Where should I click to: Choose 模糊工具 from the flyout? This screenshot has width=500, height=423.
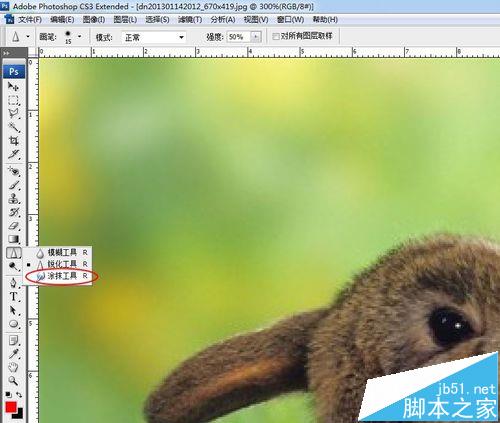62,252
